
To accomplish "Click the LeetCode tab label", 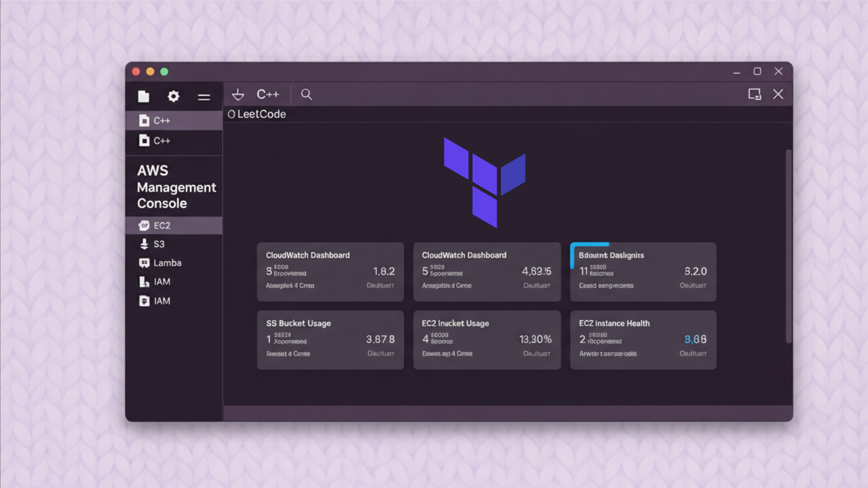I will point(261,114).
